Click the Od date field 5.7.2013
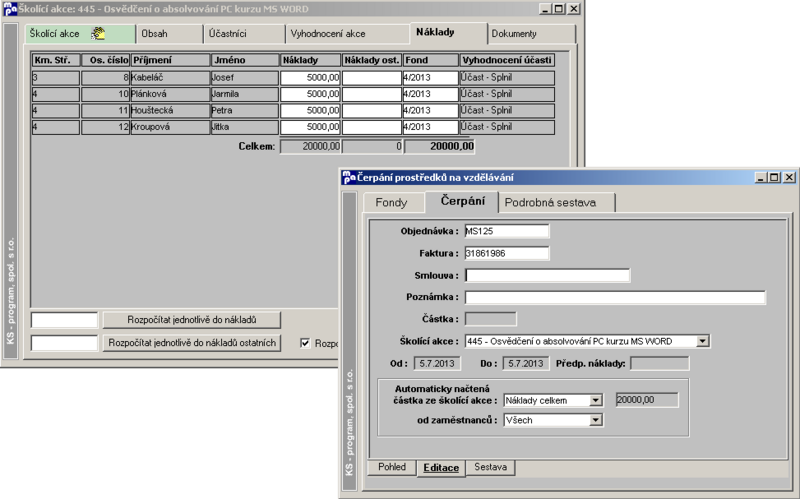 point(436,364)
